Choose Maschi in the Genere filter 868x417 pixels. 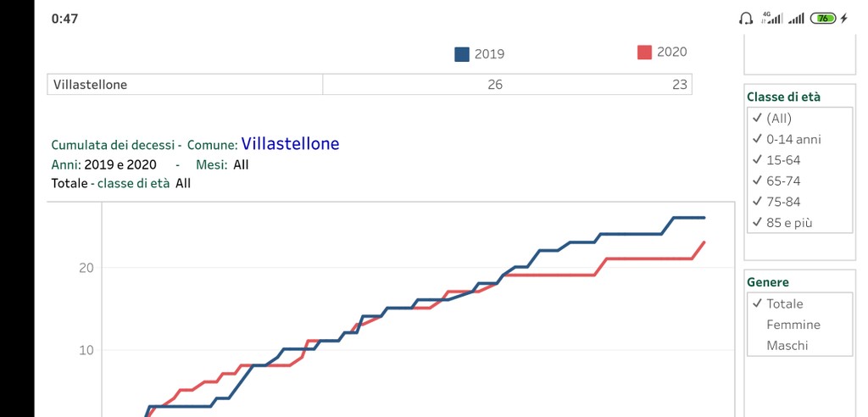click(x=787, y=346)
